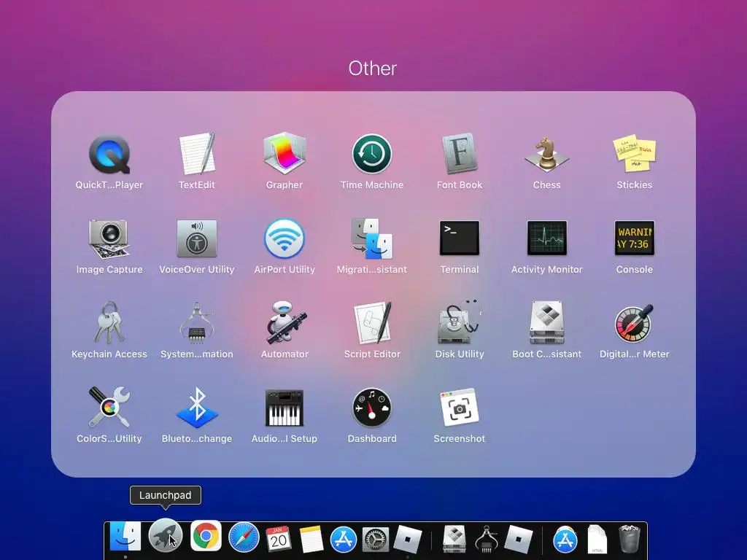Open Notes from the Dock

pyautogui.click(x=311, y=540)
